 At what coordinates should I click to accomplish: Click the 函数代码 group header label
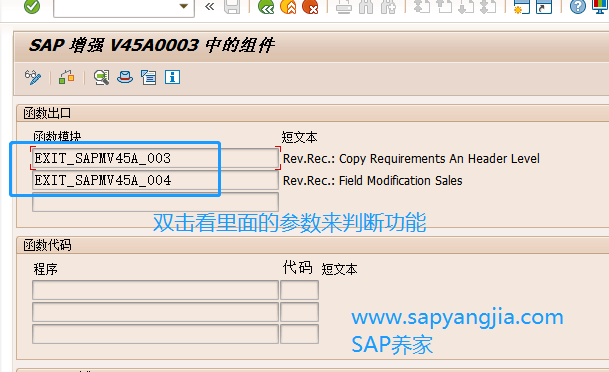tap(47, 245)
